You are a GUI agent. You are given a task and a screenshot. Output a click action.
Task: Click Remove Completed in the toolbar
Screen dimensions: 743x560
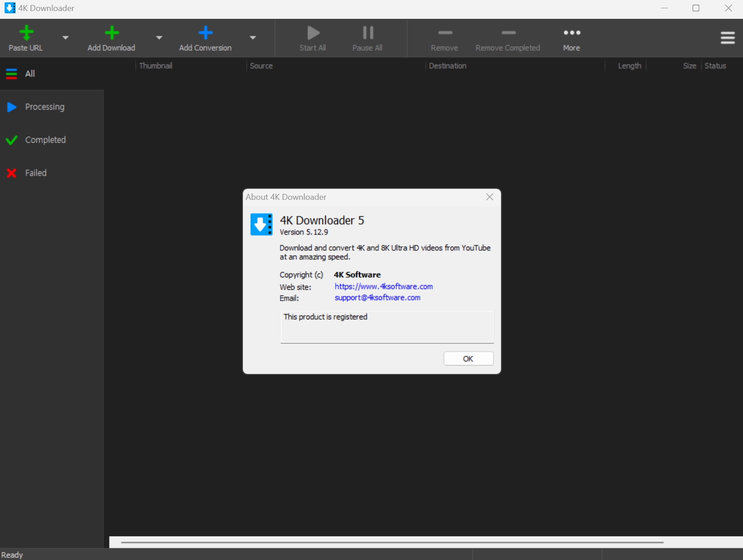click(508, 39)
